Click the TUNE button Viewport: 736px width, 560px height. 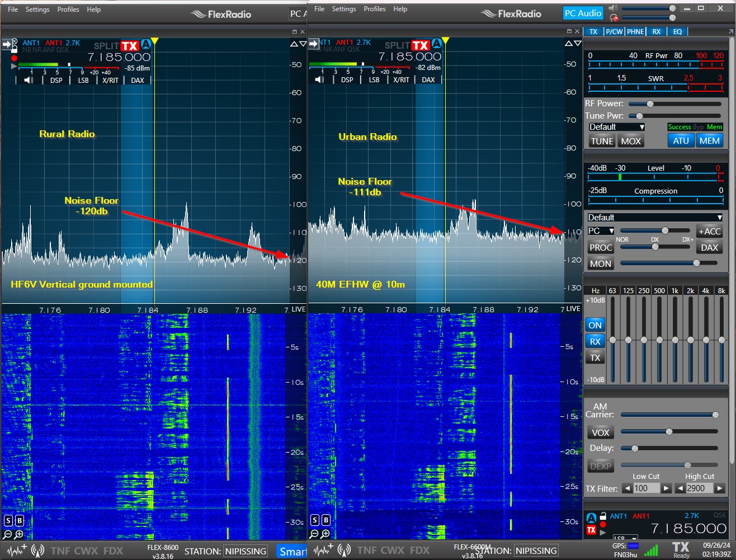coord(602,141)
